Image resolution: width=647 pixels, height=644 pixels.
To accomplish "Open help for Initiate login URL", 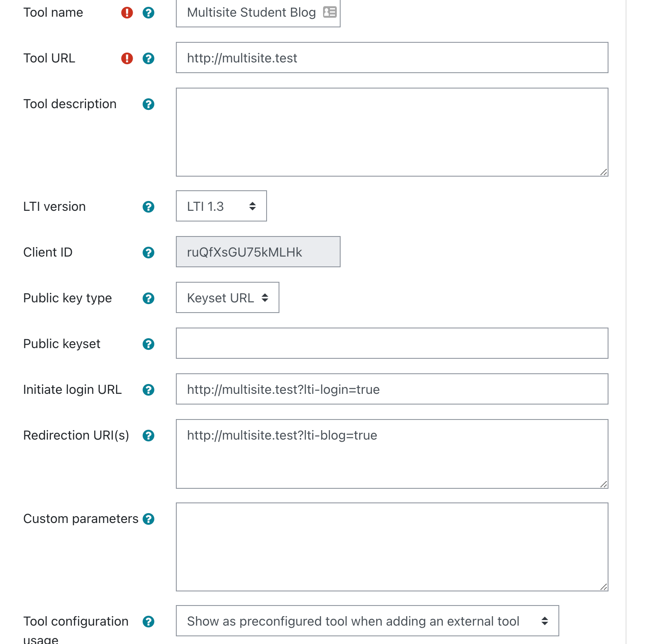I will tap(148, 390).
